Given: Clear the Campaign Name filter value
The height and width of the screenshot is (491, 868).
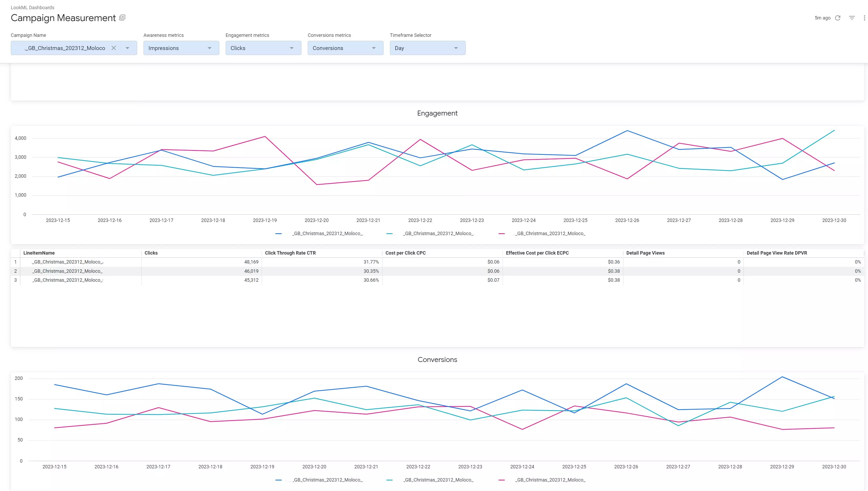Looking at the screenshot, I should coord(114,48).
